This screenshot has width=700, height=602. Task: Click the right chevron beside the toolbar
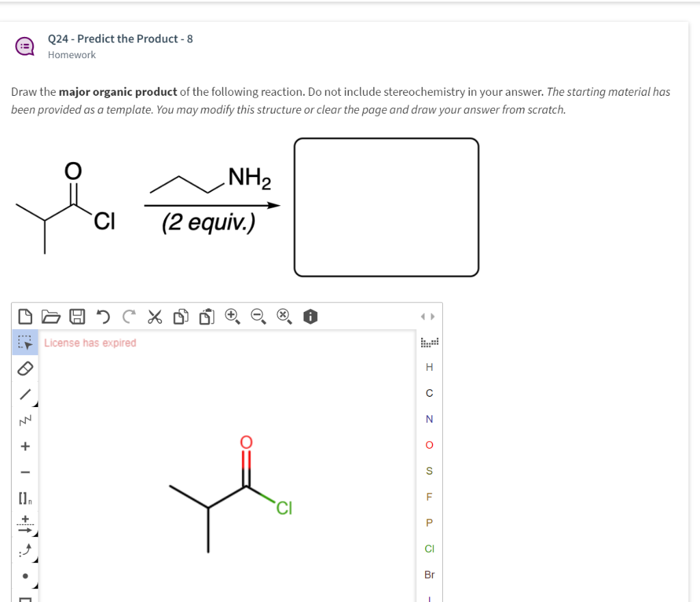point(433,316)
